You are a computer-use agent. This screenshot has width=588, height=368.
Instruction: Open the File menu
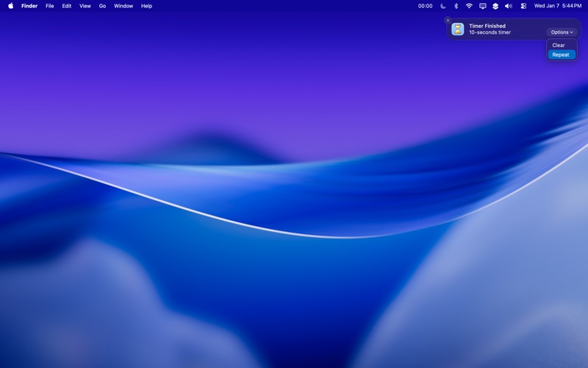[x=49, y=6]
